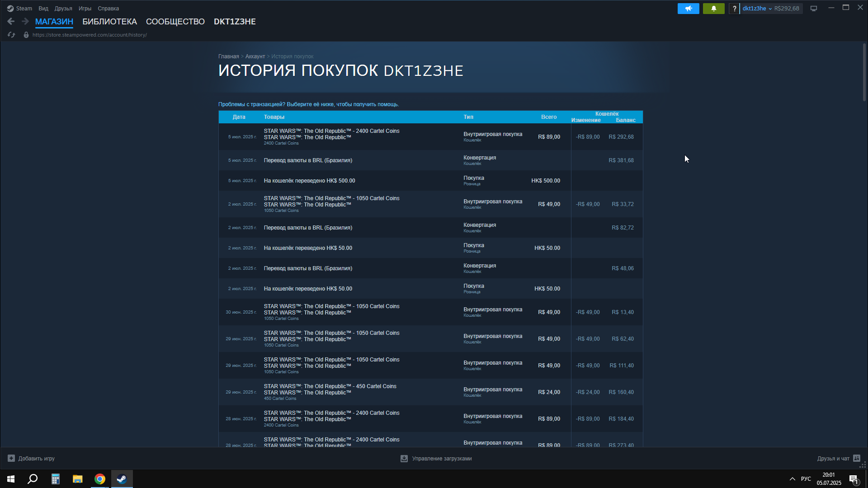Image resolution: width=868 pixels, height=488 pixels.
Task: Open the 450 Cartel Coins purchase row
Action: [430, 392]
